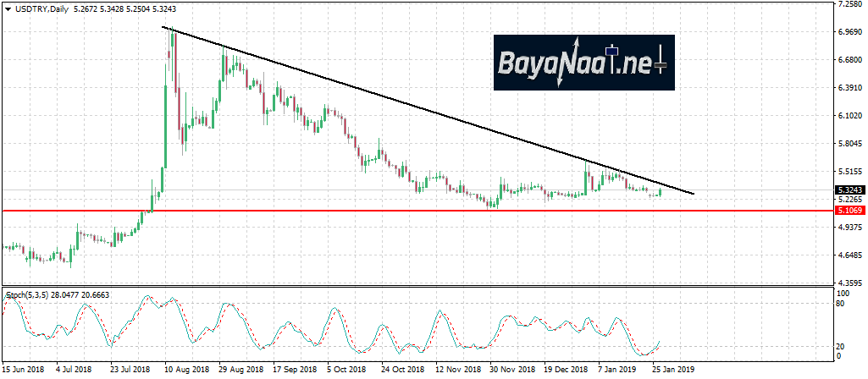Click the red 5.1069 price tag
The width and height of the screenshot is (868, 379).
[x=849, y=210]
